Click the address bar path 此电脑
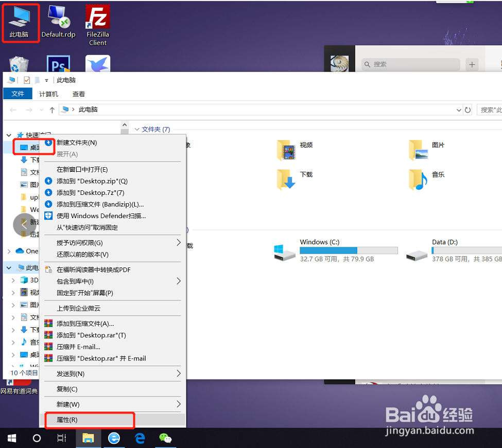The image size is (502, 448). (88, 110)
